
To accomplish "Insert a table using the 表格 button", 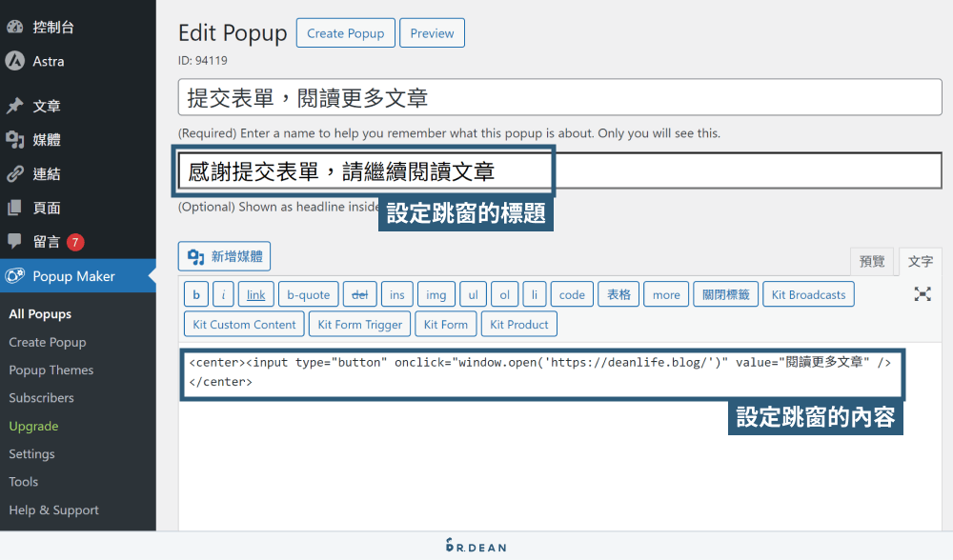I will pos(618,293).
